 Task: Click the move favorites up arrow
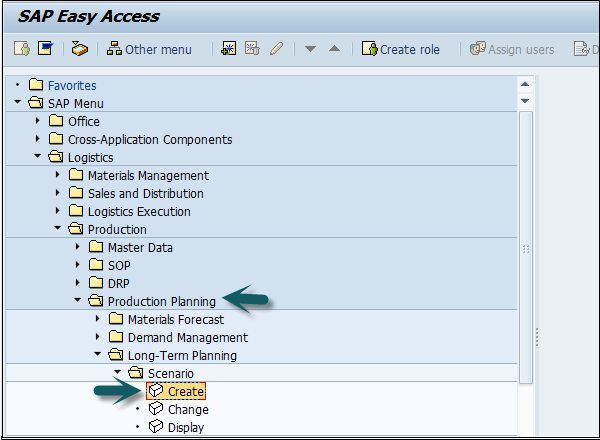(x=334, y=48)
